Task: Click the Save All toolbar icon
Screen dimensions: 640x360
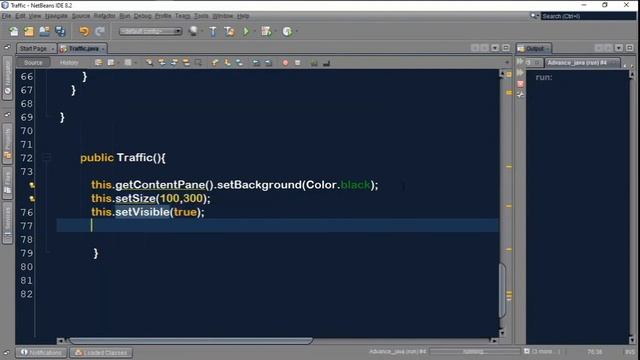Action: coord(60,31)
